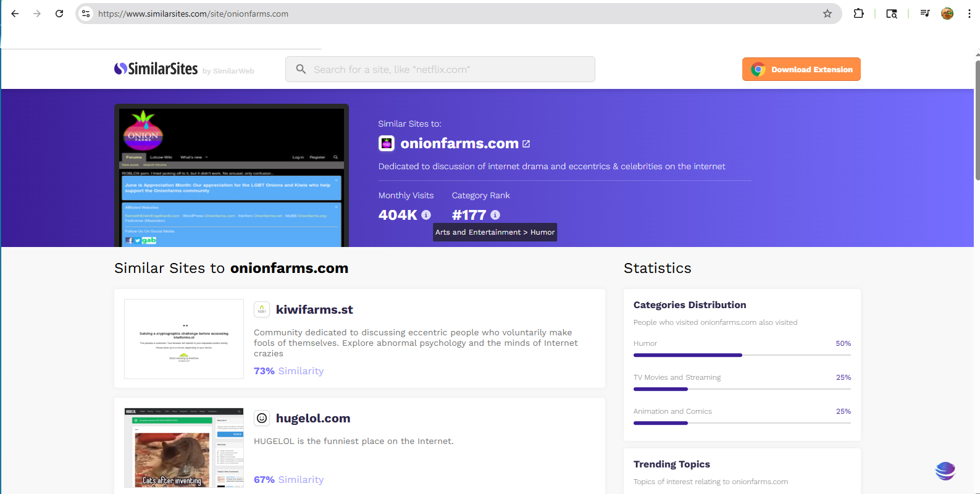Click the browser back arrow
This screenshot has width=980, height=494.
[x=15, y=14]
